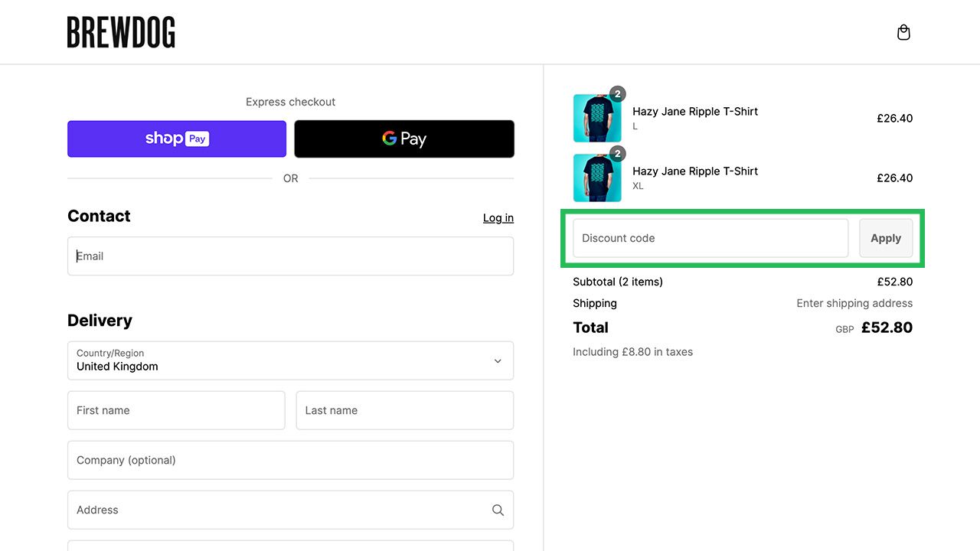This screenshot has height=551, width=980.
Task: Expand the Country/Region dropdown
Action: pos(290,360)
